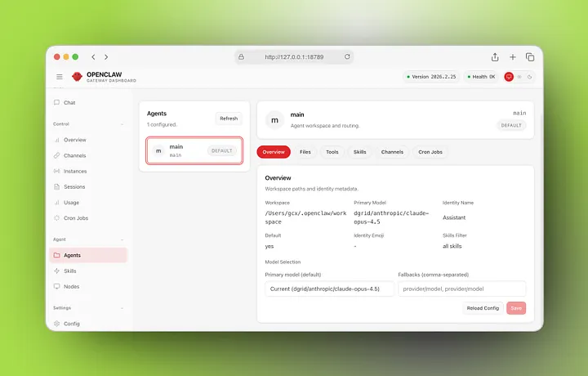Open Sessions in the Control section
This screenshot has height=376, width=588.
click(x=74, y=186)
